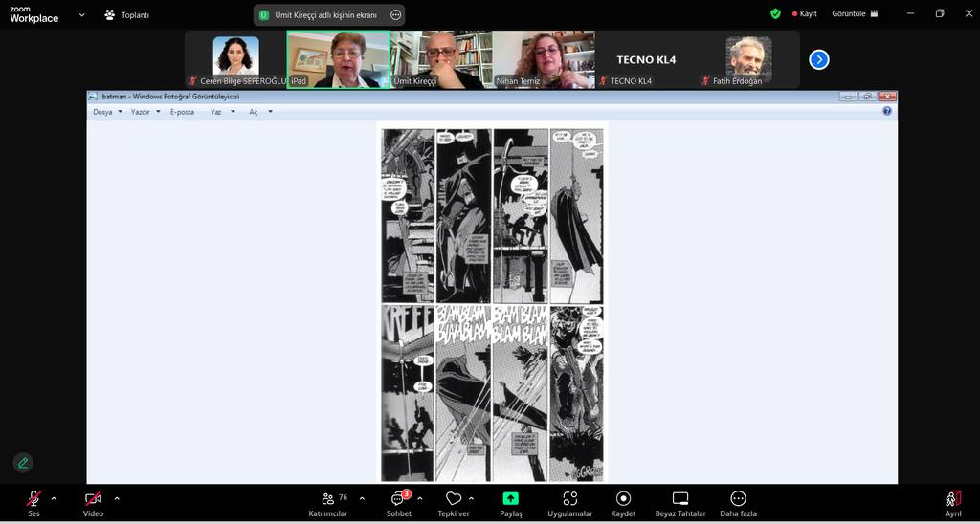Open Aç menu in photo viewer
The image size is (980, 524).
click(260, 112)
